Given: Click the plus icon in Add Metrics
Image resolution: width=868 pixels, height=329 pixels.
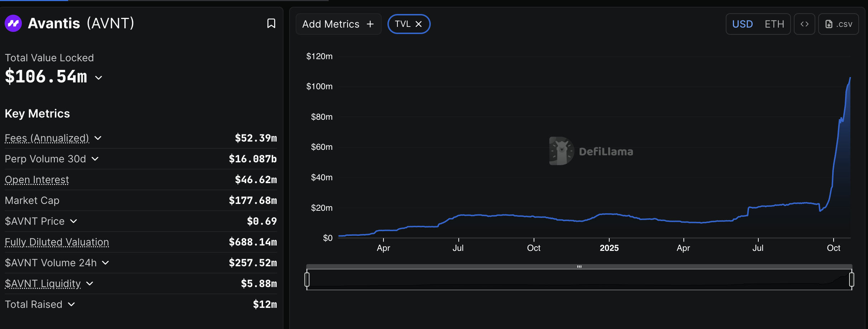Looking at the screenshot, I should 370,24.
